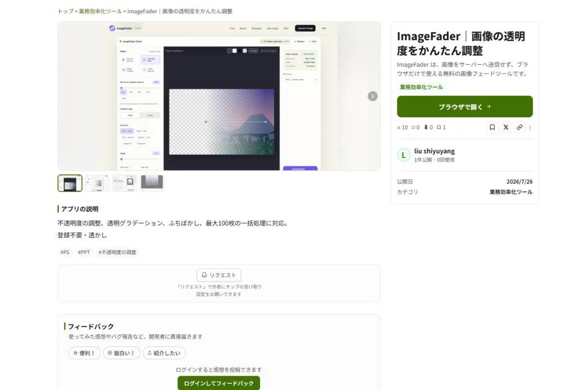Send 便利！ feedback reaction

click(x=85, y=353)
